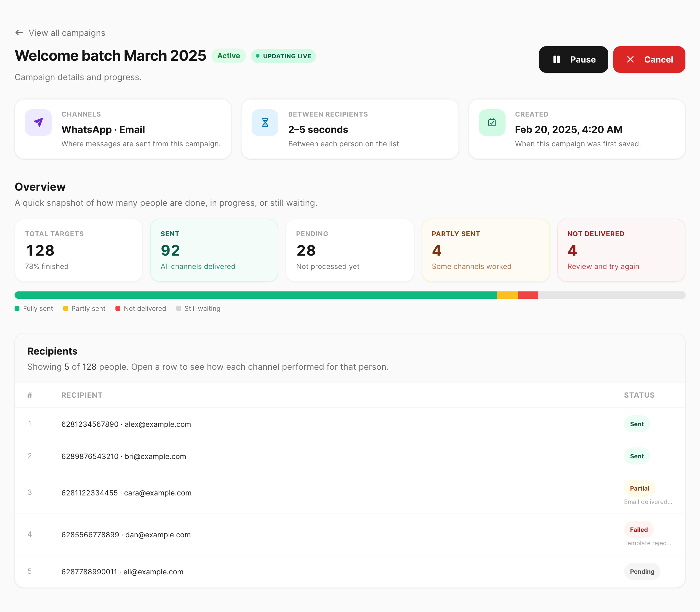Open the row for bri@example.com
The width and height of the screenshot is (700, 612).
(x=350, y=456)
